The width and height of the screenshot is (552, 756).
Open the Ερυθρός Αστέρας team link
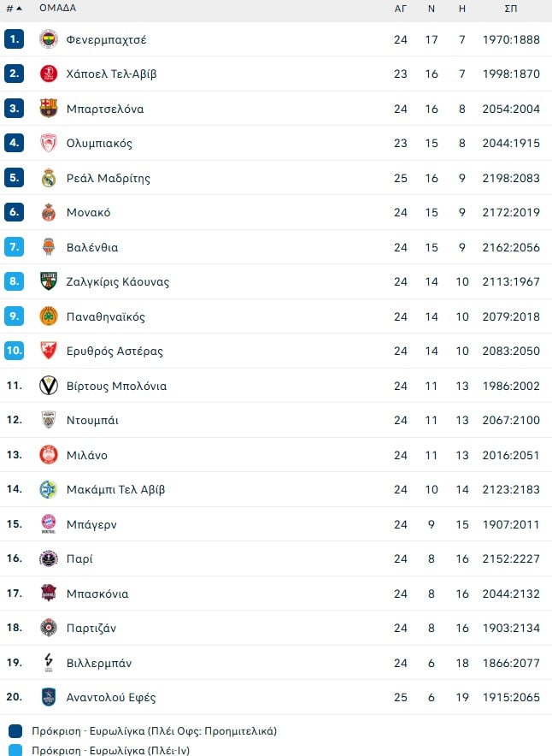115,351
